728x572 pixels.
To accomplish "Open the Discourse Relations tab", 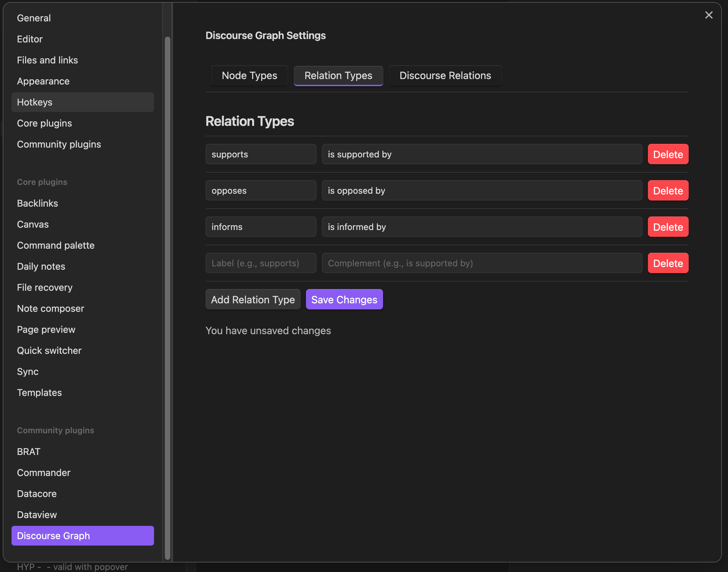I will [x=445, y=75].
